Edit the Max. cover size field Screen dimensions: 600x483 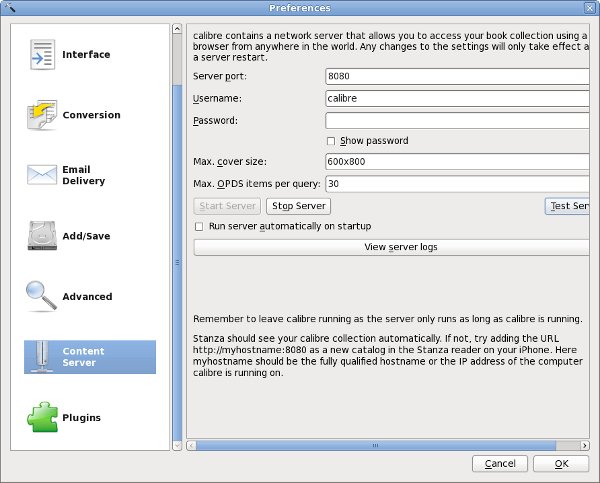[x=456, y=162]
